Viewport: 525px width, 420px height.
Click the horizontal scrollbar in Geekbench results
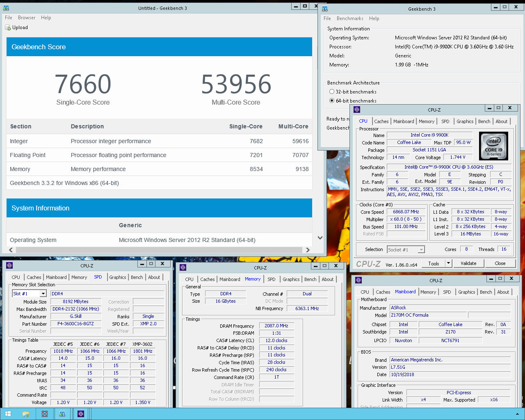click(159, 250)
